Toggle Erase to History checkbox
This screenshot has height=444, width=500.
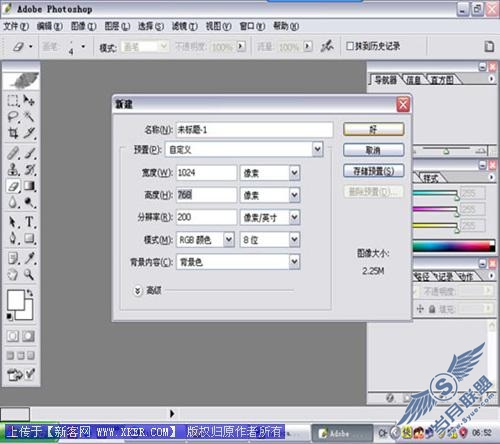[x=350, y=46]
